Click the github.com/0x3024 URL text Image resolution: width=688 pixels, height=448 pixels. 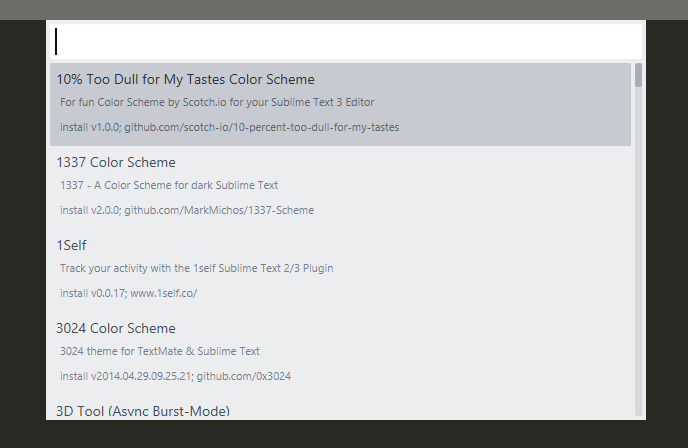(243, 376)
